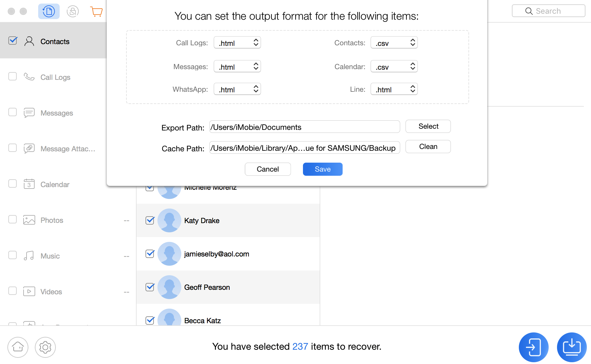Uncheck the Contacts category checkbox
Image resolution: width=591 pixels, height=364 pixels.
pos(13,41)
